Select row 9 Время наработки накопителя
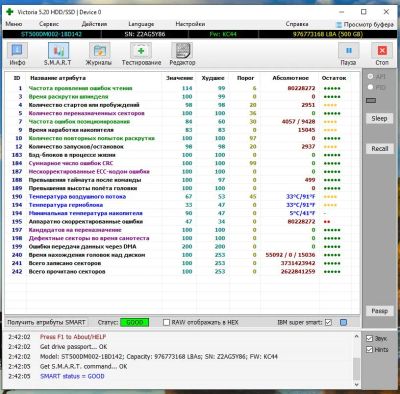The height and width of the screenshot is (394, 400). pyautogui.click(x=182, y=130)
